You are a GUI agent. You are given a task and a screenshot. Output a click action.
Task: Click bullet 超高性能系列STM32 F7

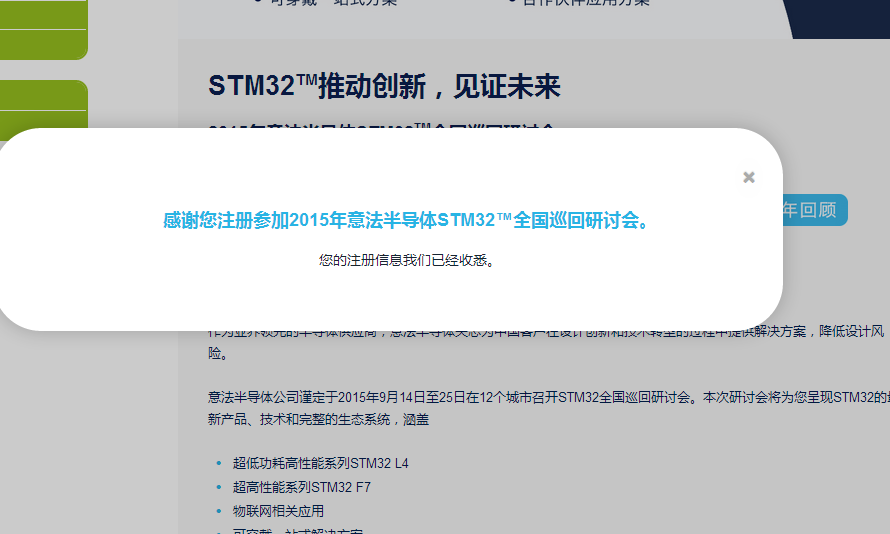(301, 487)
